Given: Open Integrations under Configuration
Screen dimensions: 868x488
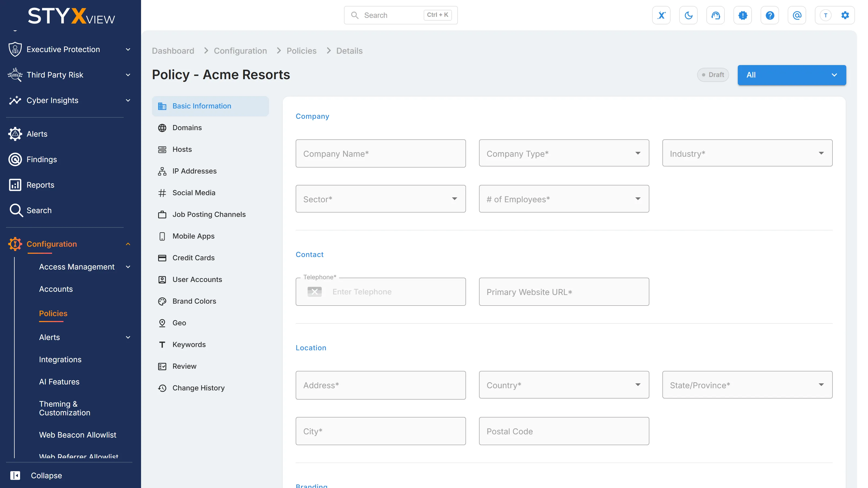Looking at the screenshot, I should click(60, 359).
